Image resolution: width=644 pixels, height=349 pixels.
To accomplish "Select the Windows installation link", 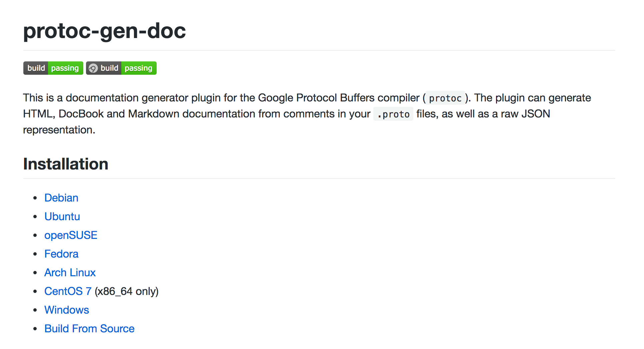I will tap(67, 310).
